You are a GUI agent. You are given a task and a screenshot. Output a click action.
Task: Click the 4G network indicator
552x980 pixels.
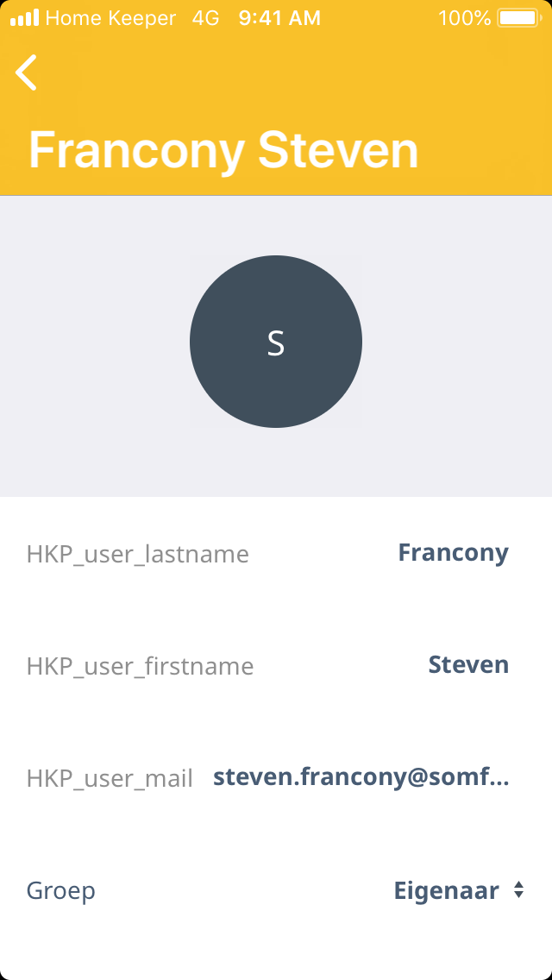pos(205,17)
